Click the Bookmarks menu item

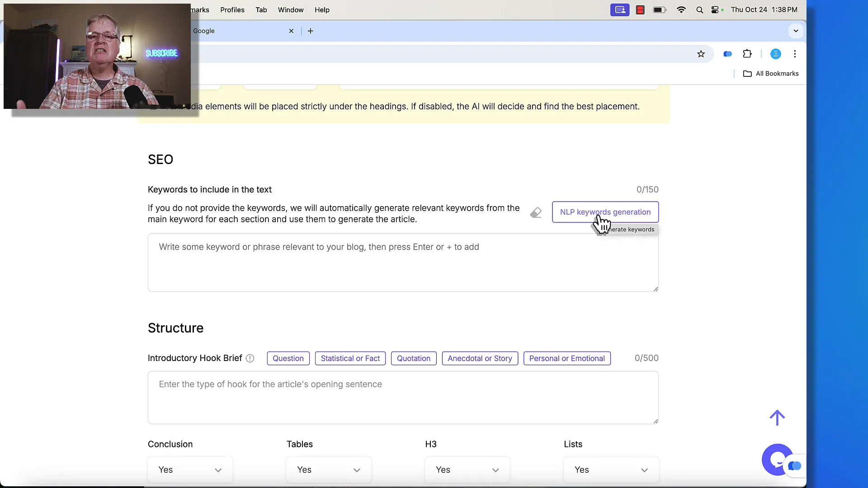click(199, 9)
